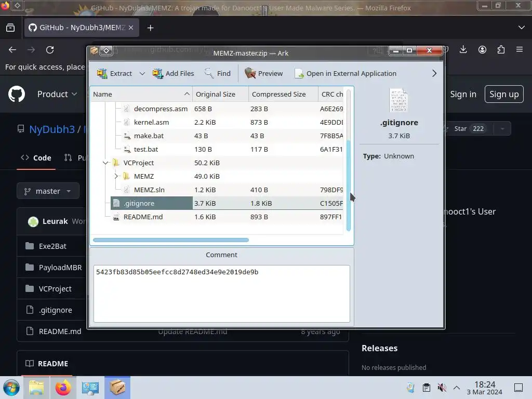Viewport: 532px width, 399px height.
Task: Click the Firefox back arrow
Action: pos(12,50)
